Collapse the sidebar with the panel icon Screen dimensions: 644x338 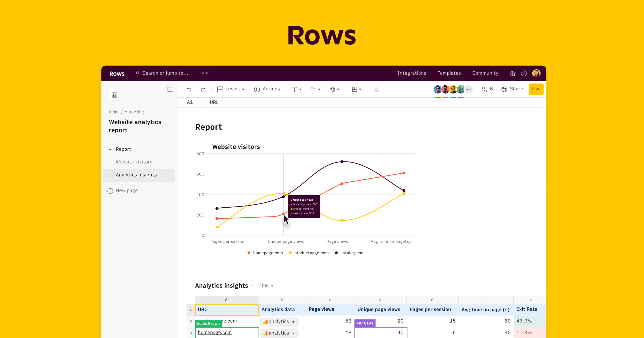170,89
